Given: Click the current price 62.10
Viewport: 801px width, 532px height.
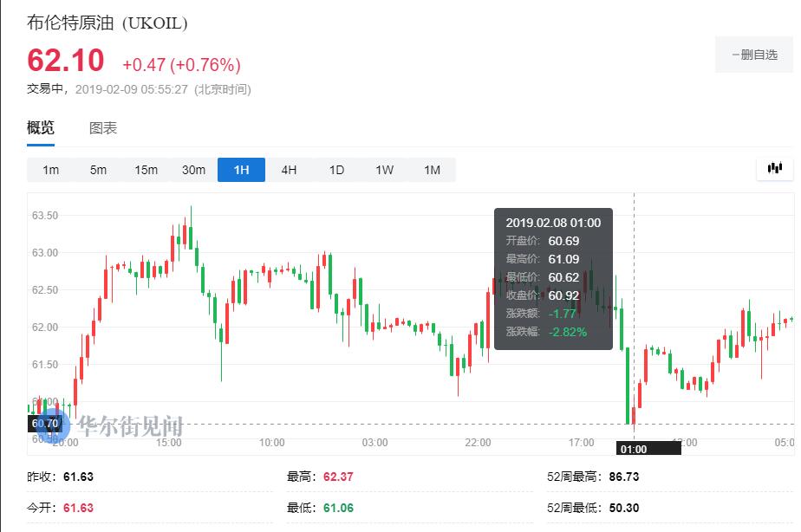Looking at the screenshot, I should coord(66,62).
